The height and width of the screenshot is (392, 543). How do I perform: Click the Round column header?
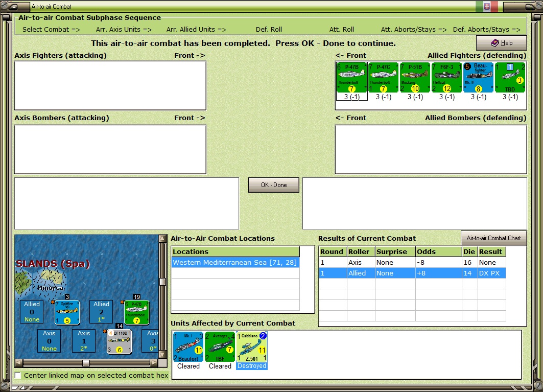pos(333,251)
